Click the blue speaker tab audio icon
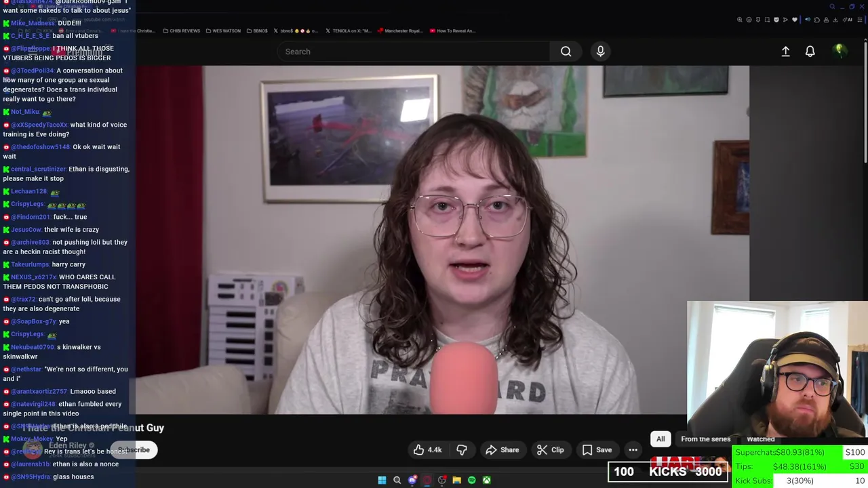This screenshot has width=868, height=488. point(808,20)
